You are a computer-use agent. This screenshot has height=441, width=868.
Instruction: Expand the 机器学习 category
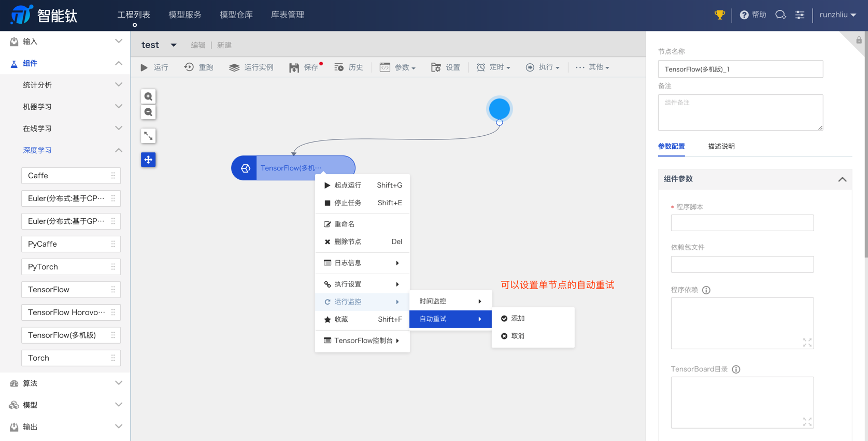click(118, 107)
